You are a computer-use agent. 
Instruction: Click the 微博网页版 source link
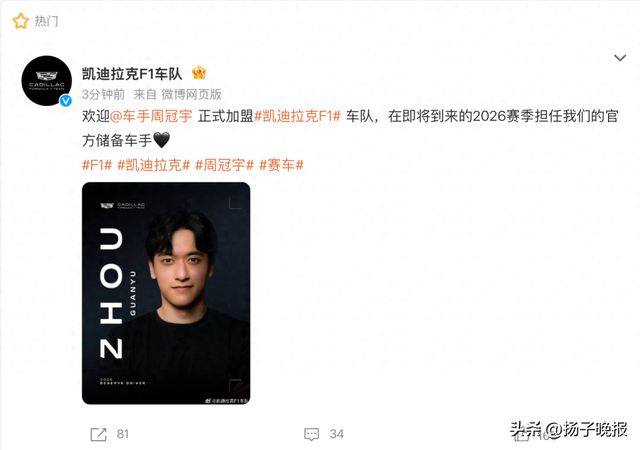[191, 95]
